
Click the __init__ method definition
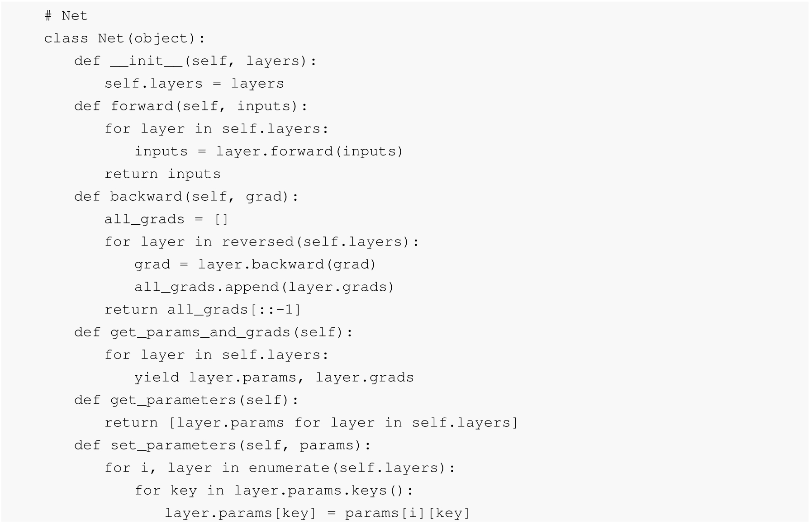[x=195, y=61]
